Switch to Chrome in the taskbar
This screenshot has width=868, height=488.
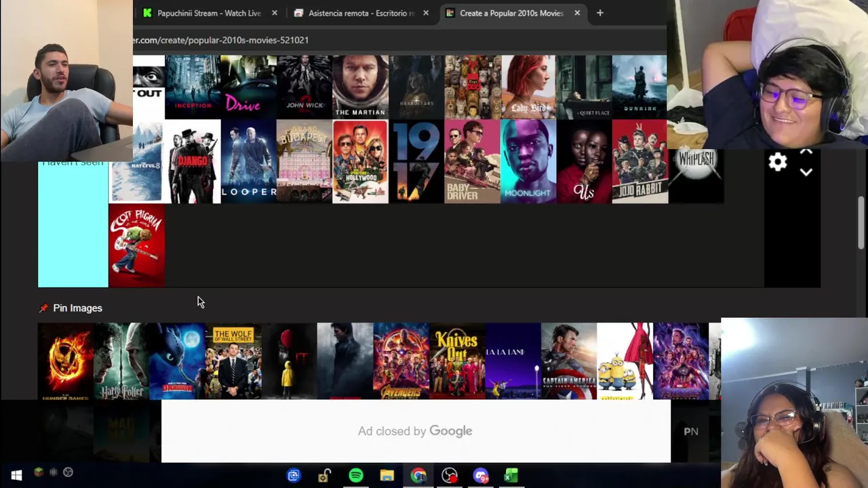pyautogui.click(x=418, y=476)
